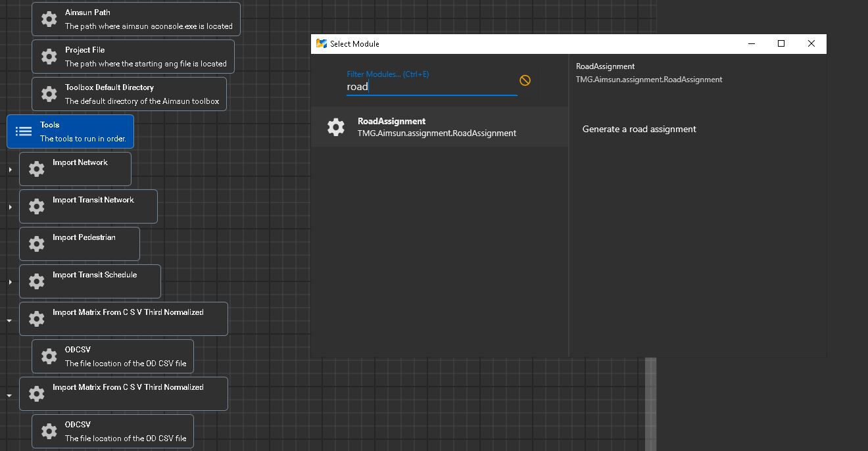Screen dimensions: 868x451
Task: Click the gear icon on Aimsun Path setting
Action: pos(49,18)
